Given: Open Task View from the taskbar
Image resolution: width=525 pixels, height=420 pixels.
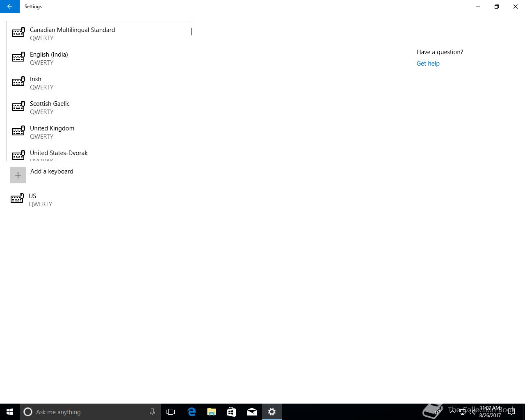Looking at the screenshot, I should [x=171, y=412].
